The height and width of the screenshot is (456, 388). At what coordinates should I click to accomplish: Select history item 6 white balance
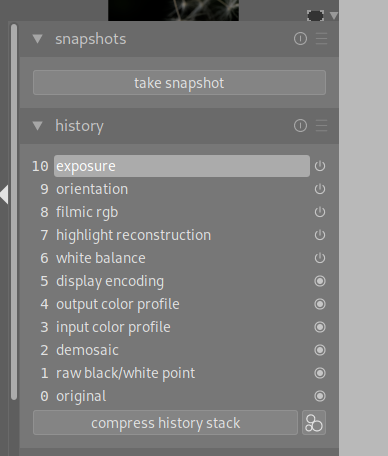click(x=182, y=258)
